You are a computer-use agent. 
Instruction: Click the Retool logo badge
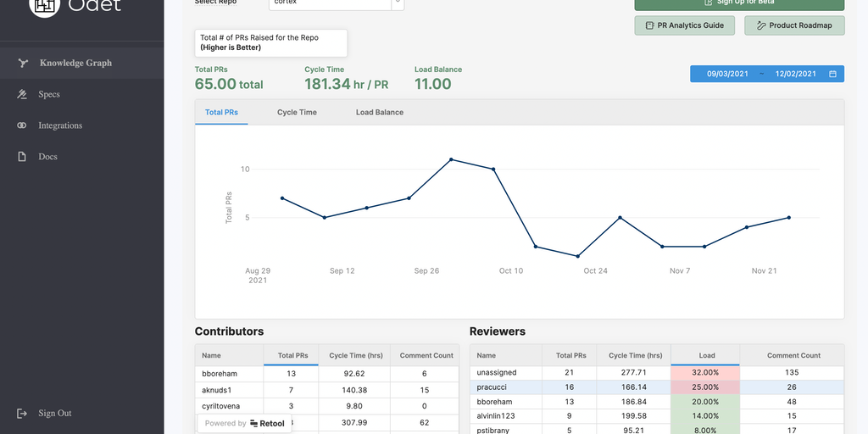(x=245, y=424)
